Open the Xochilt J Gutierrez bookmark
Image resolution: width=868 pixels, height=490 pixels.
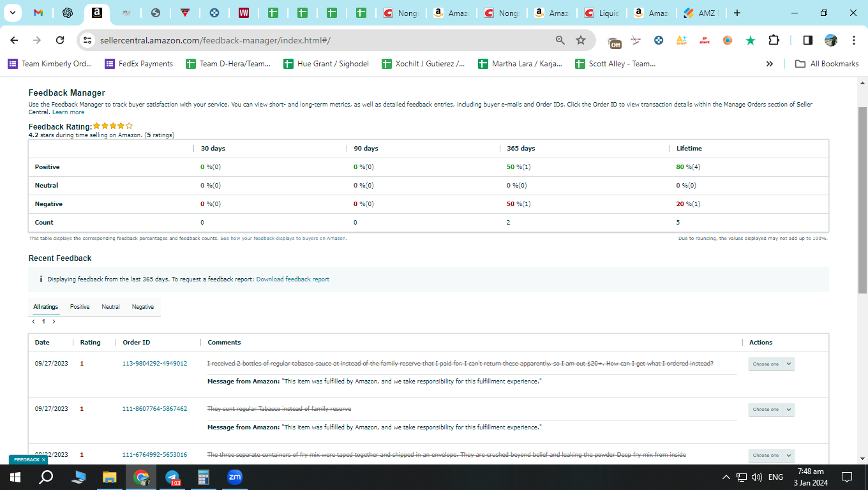[x=423, y=64]
